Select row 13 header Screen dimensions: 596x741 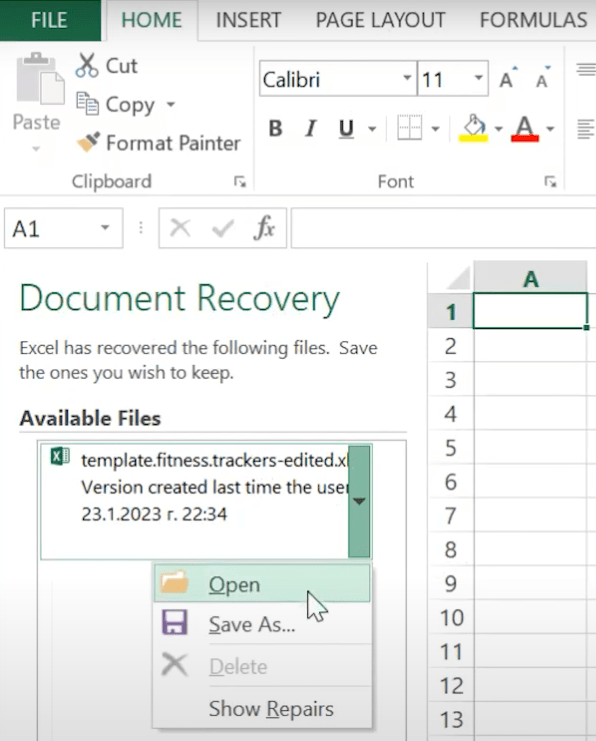(450, 719)
